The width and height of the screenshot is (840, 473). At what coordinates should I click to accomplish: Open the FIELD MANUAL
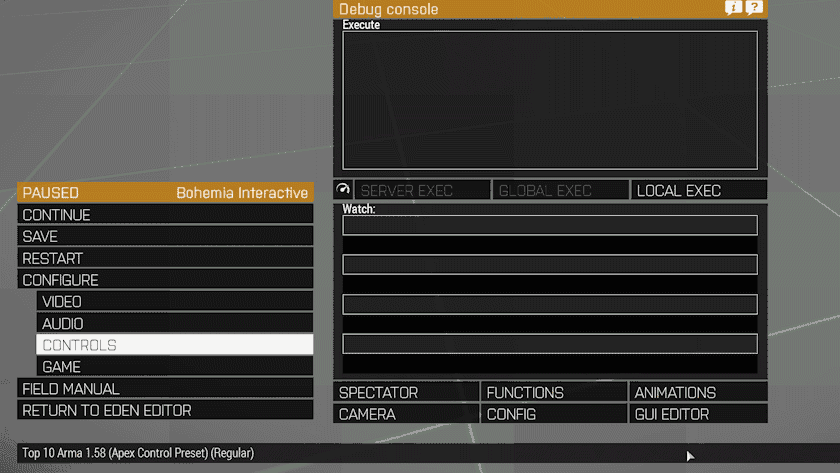165,388
